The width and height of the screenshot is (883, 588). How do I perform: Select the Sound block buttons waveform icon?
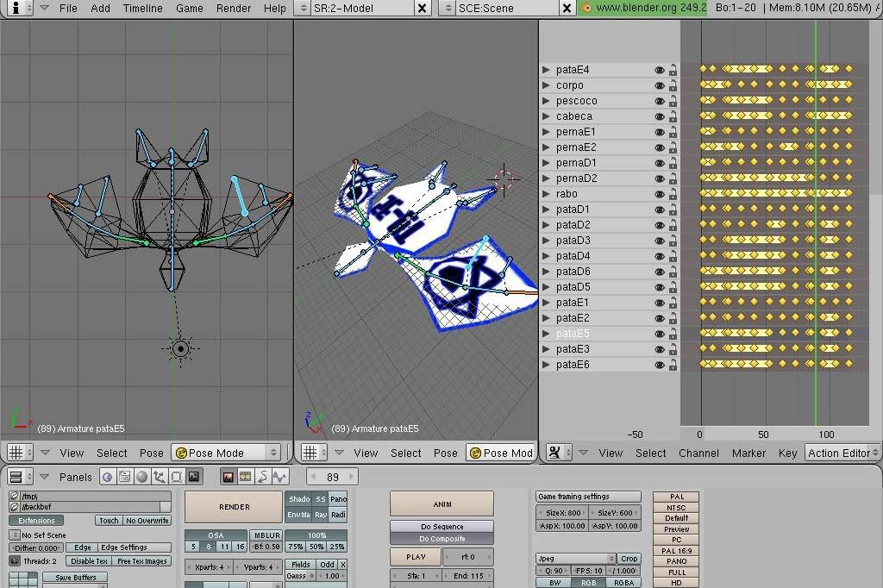click(x=280, y=477)
